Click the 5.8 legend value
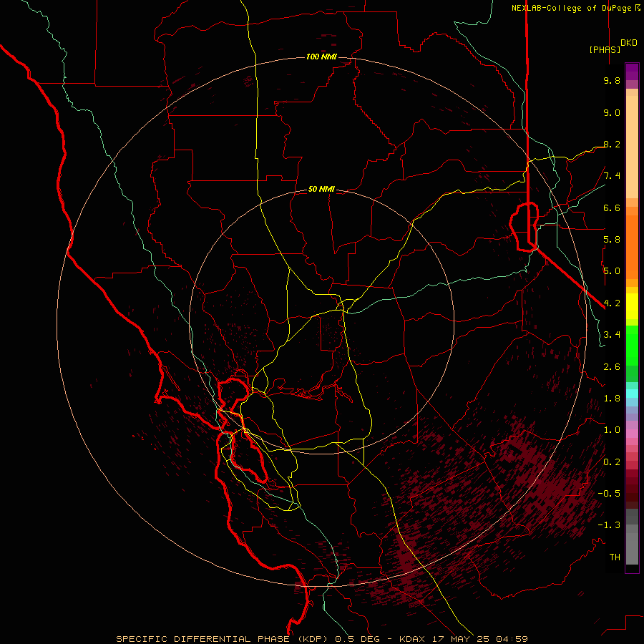The height and width of the screenshot is (644, 644). 612,240
